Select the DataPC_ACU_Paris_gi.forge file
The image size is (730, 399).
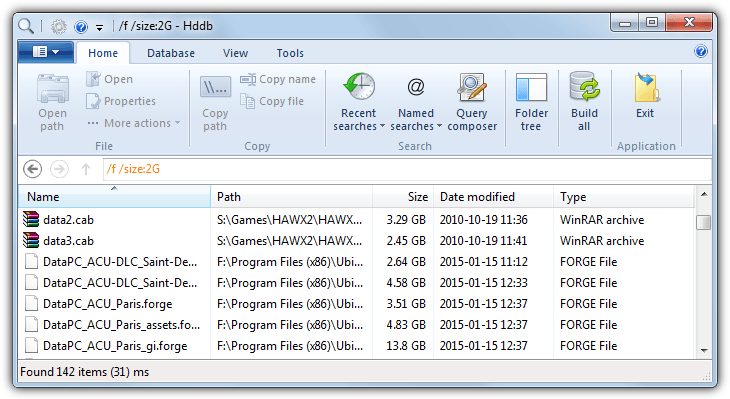(115, 346)
